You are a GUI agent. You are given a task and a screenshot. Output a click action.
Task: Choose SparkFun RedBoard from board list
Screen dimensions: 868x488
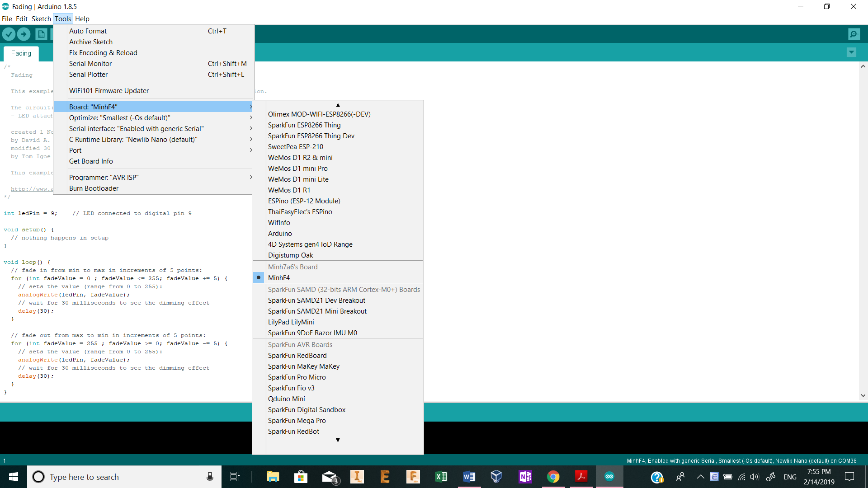tap(297, 356)
